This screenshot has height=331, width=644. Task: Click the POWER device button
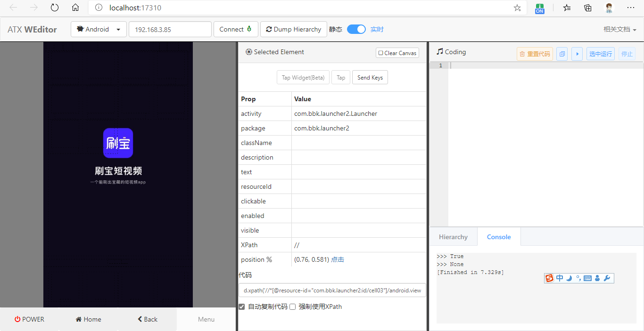point(29,319)
